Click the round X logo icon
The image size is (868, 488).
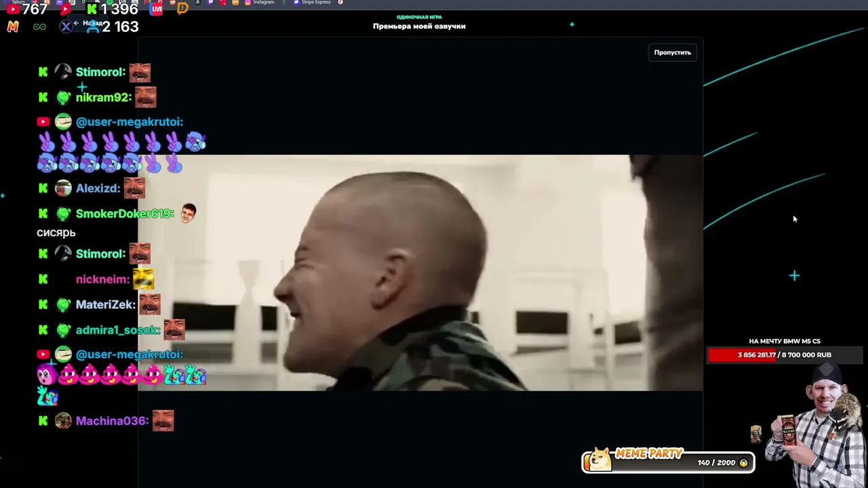(x=66, y=26)
